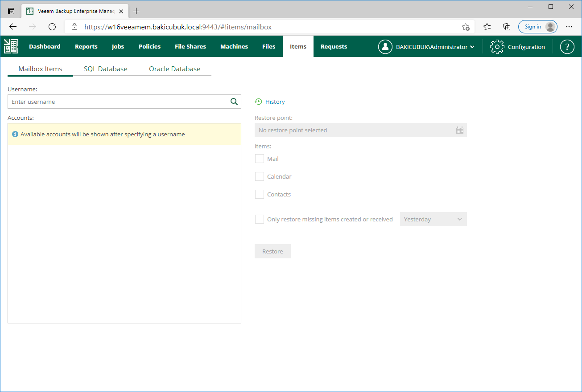Open the History link
582x392 pixels.
point(275,102)
